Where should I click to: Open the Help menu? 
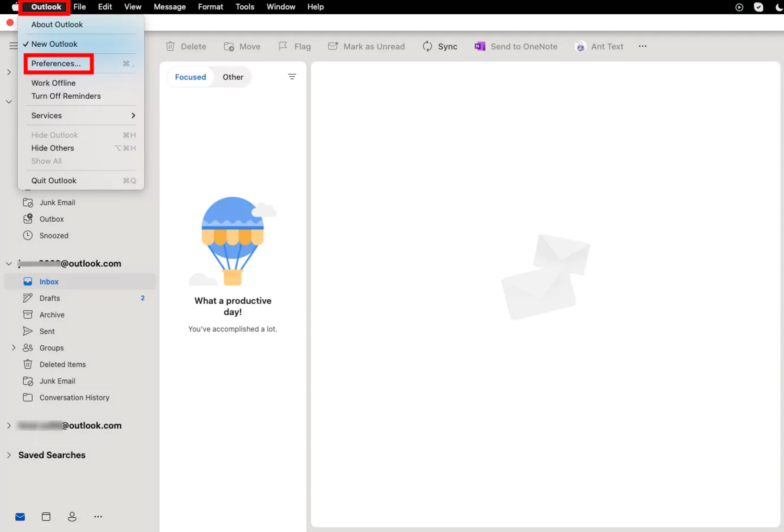[x=315, y=7]
